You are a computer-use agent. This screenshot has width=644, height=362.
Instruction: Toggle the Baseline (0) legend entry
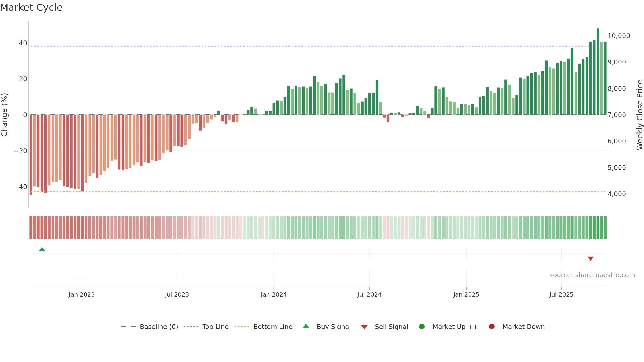(149, 327)
